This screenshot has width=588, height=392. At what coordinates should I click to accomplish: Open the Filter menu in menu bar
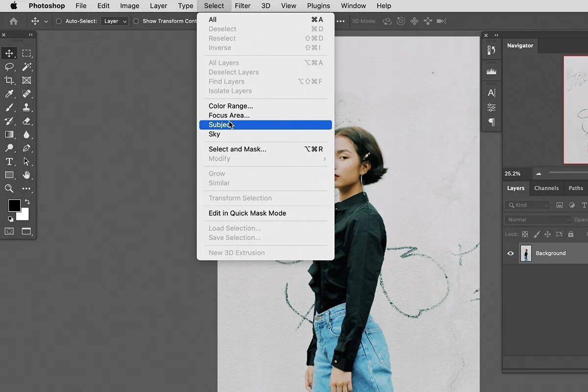243,6
